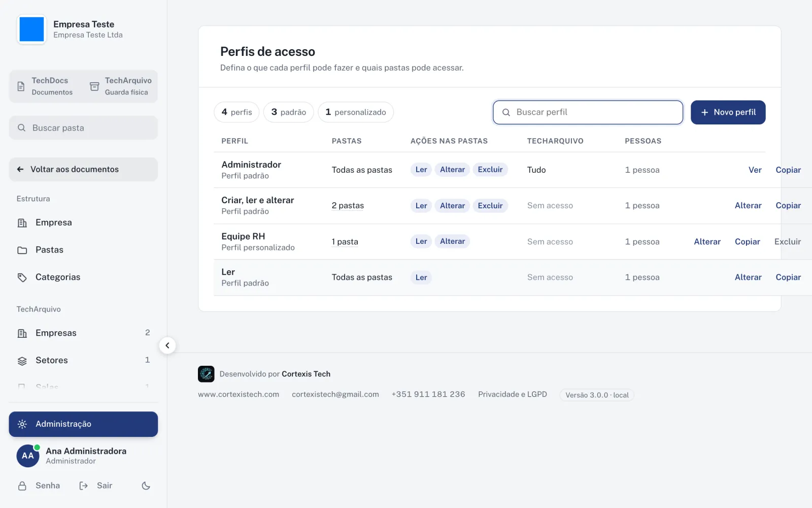Click Alterar action link for Equipe RH

coord(707,242)
